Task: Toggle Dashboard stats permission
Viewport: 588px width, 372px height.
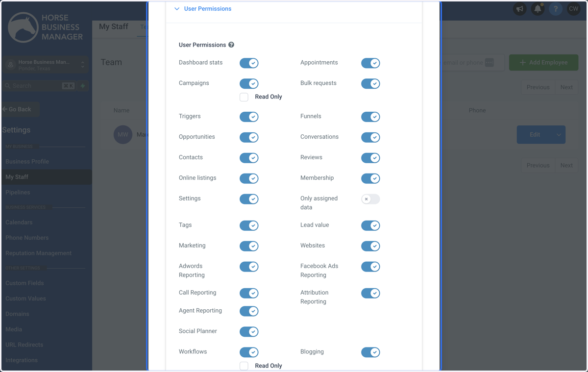Action: point(249,63)
